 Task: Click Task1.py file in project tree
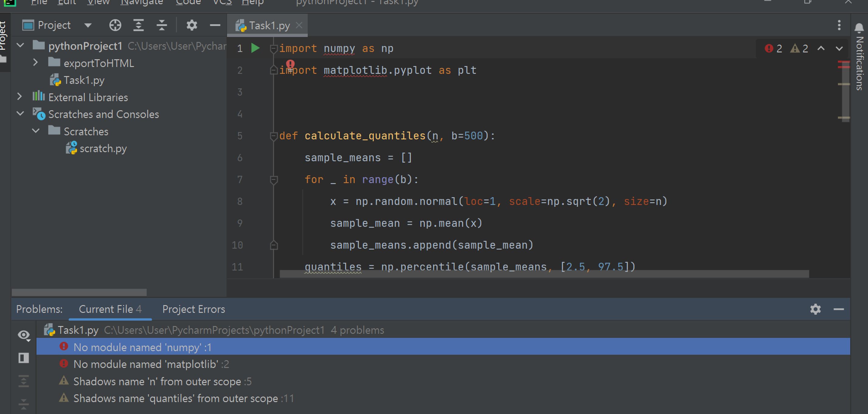[84, 80]
